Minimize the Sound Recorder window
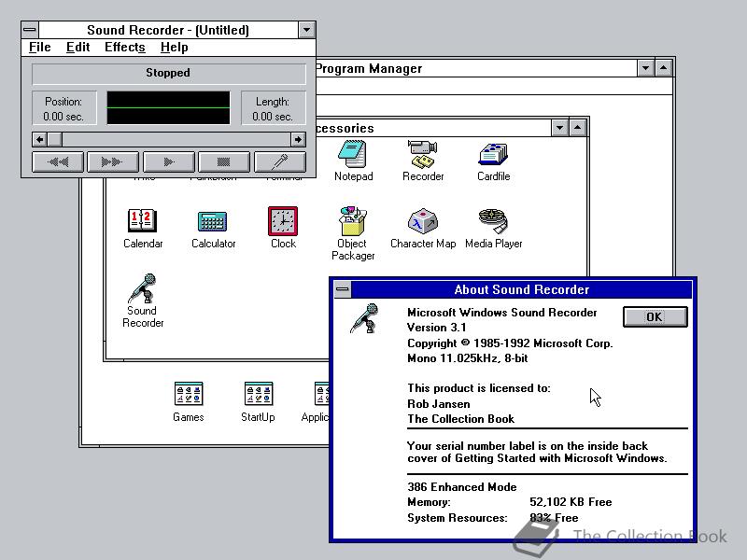Image resolution: width=747 pixels, height=560 pixels. pyautogui.click(x=307, y=30)
